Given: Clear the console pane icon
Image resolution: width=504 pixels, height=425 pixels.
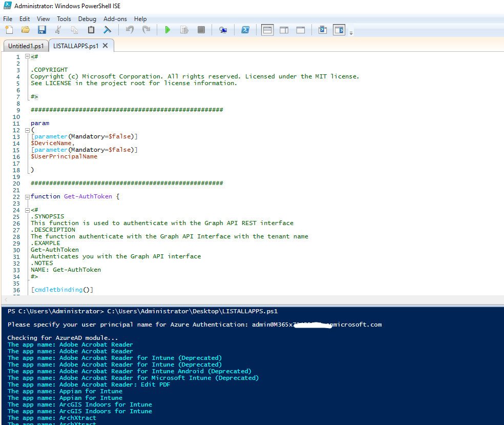Looking at the screenshot, I should click(x=108, y=30).
